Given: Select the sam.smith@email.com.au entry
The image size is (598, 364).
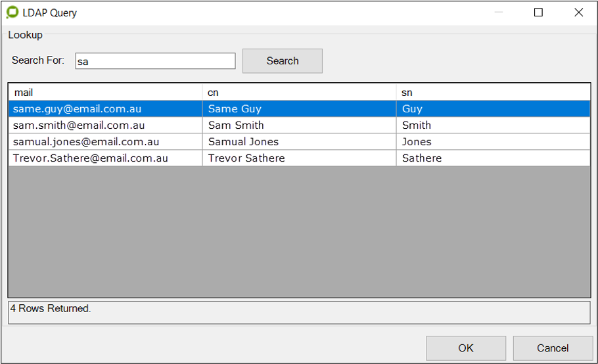Looking at the screenshot, I should (x=79, y=125).
